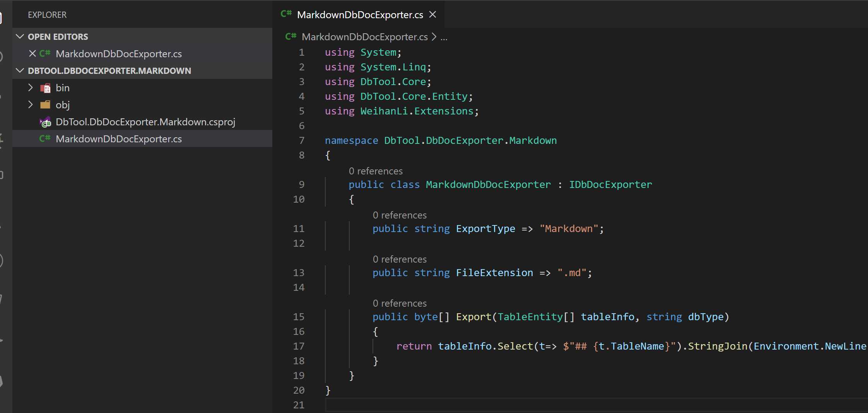Click the C# icon in editor tab
Screen dimensions: 868x413
[286, 14]
